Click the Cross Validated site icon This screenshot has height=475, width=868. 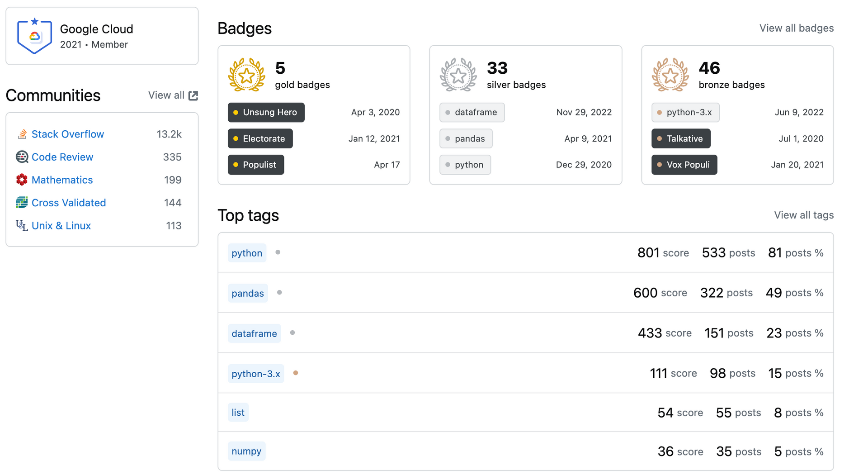pos(22,203)
